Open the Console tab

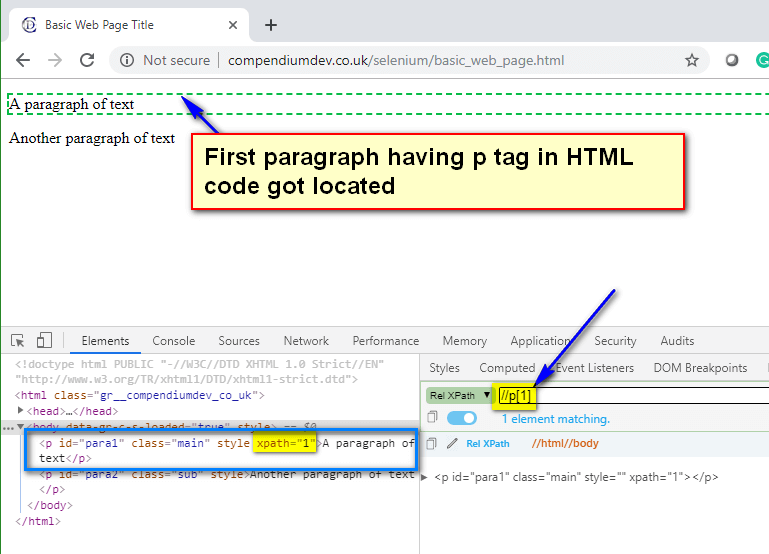tap(174, 341)
